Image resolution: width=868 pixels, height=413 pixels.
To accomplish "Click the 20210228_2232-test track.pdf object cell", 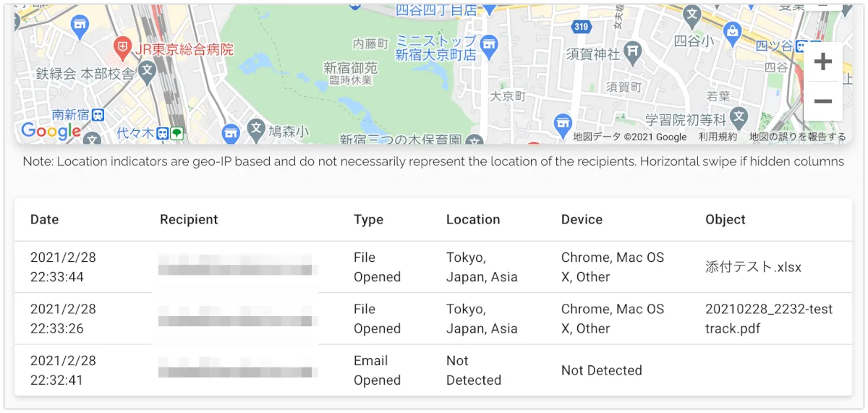I will (769, 318).
